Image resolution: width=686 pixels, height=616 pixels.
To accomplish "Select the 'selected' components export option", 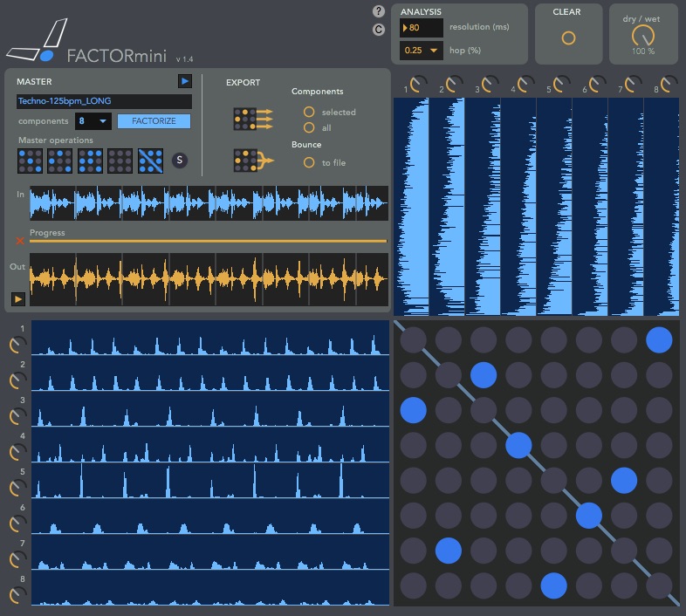I will click(308, 112).
